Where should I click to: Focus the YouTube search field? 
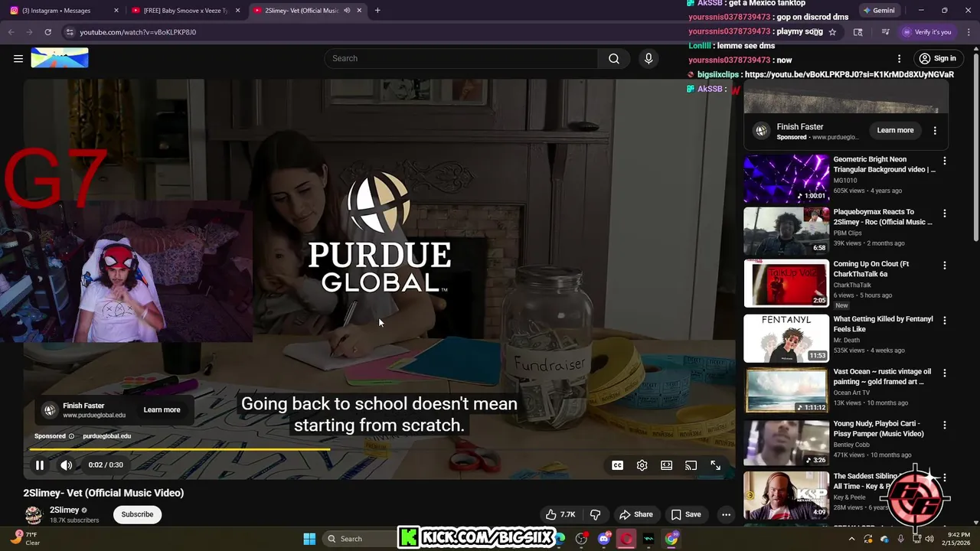[x=461, y=58]
